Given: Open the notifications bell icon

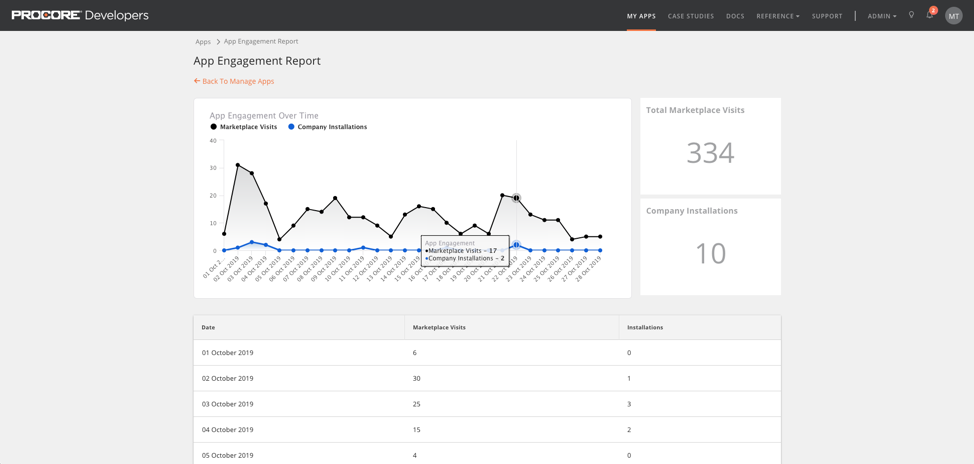Looking at the screenshot, I should coord(930,15).
